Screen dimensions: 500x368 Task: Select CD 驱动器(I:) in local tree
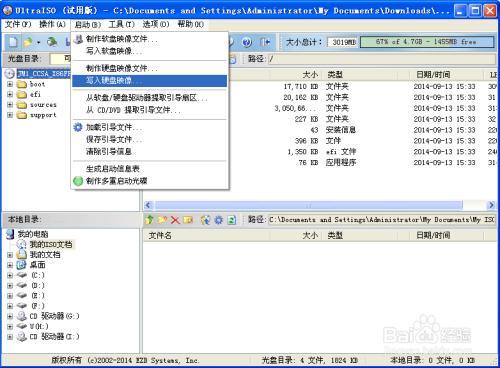[55, 337]
